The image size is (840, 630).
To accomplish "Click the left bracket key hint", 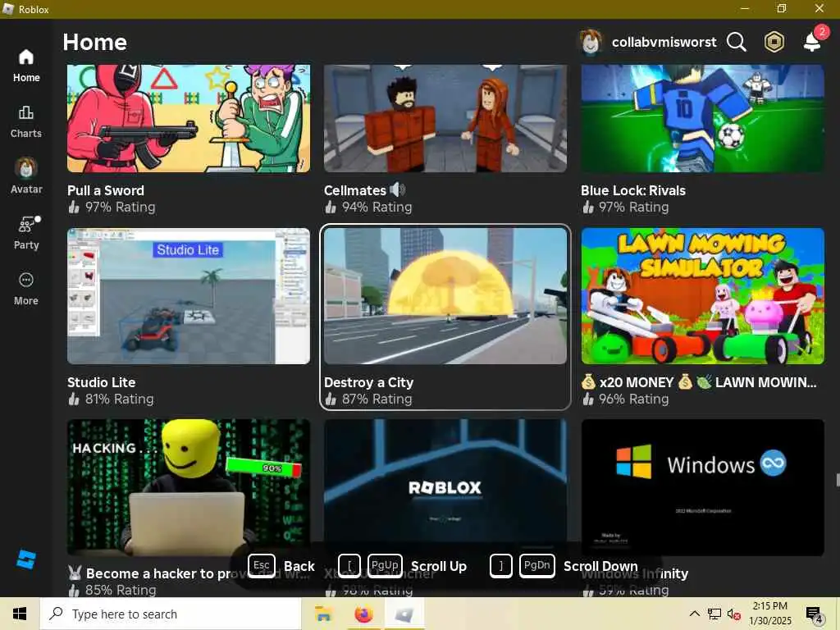I will (x=349, y=566).
